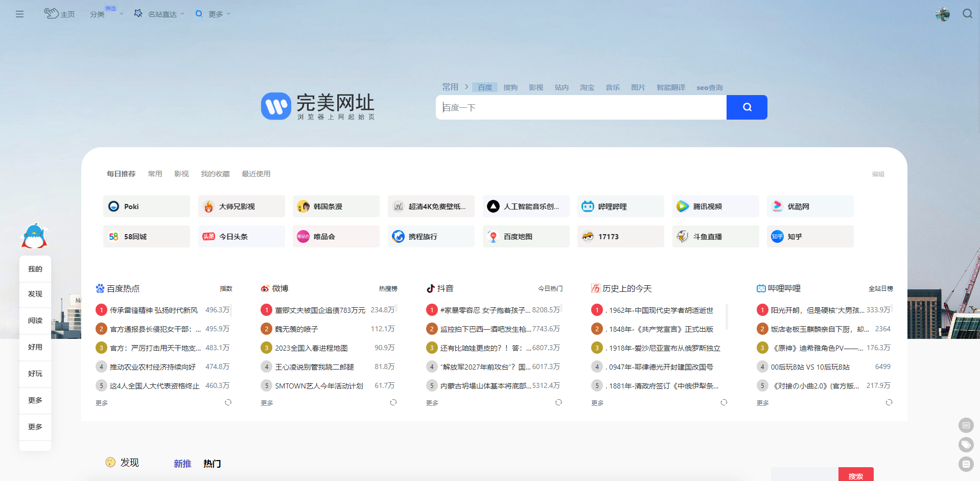The height and width of the screenshot is (481, 980).
Task: Open 超清4K免费壁纸 shortcut
Action: [431, 207]
